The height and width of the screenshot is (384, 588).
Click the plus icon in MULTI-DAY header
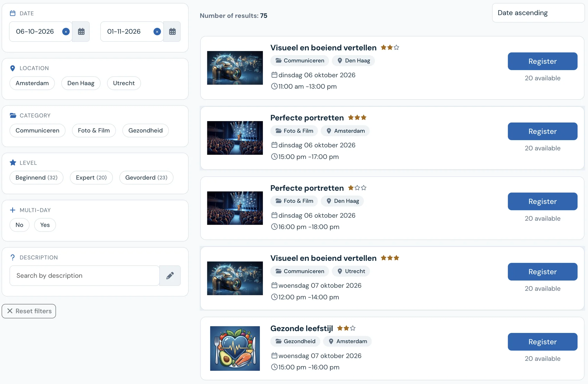coord(13,210)
